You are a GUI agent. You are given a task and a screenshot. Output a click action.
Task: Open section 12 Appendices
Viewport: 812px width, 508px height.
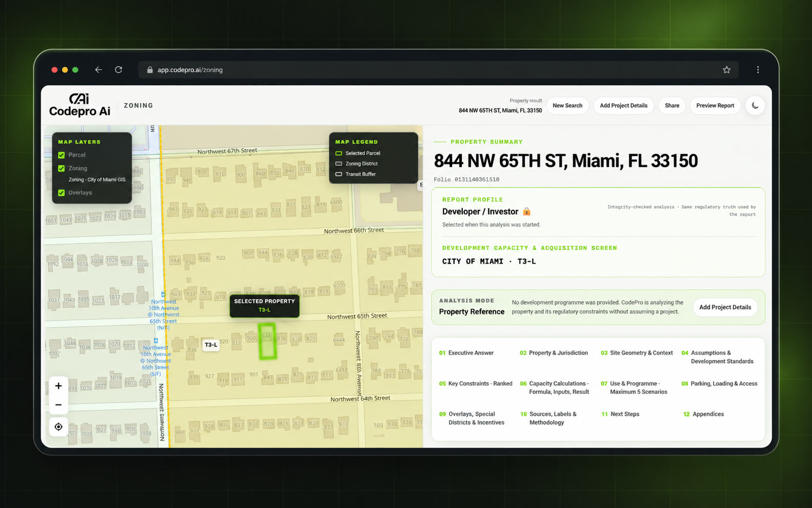tap(703, 414)
